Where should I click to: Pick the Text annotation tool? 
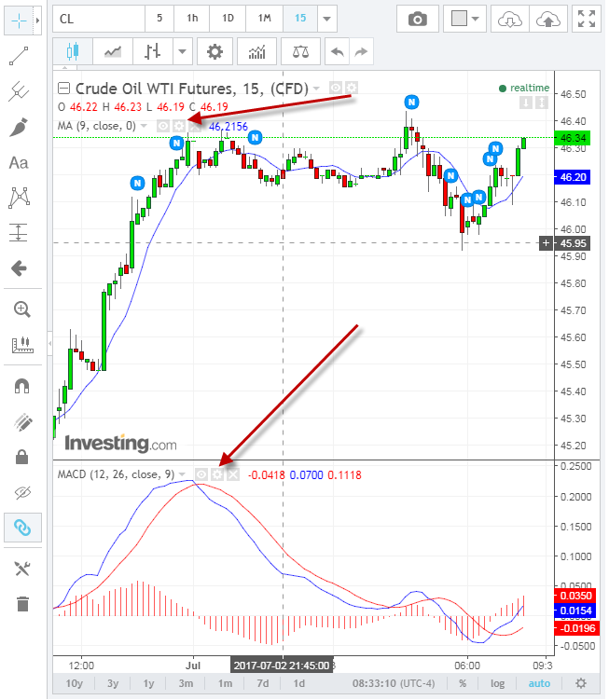point(19,163)
